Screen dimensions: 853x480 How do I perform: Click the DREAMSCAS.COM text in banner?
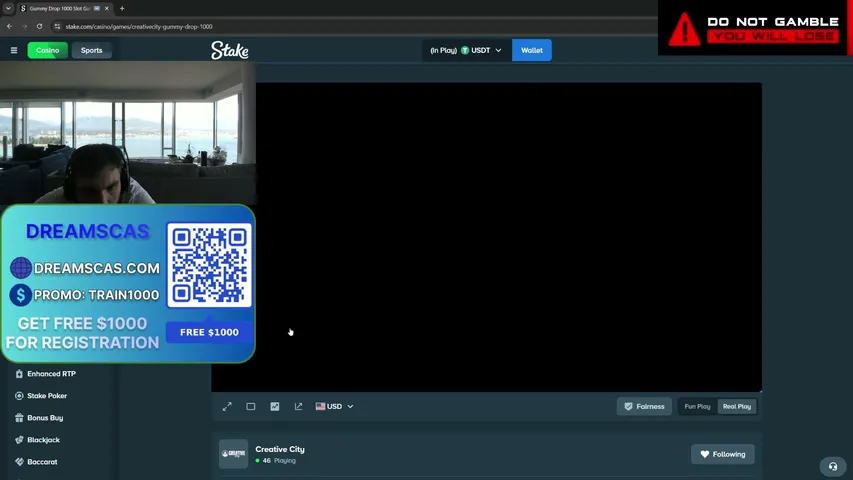click(x=97, y=268)
